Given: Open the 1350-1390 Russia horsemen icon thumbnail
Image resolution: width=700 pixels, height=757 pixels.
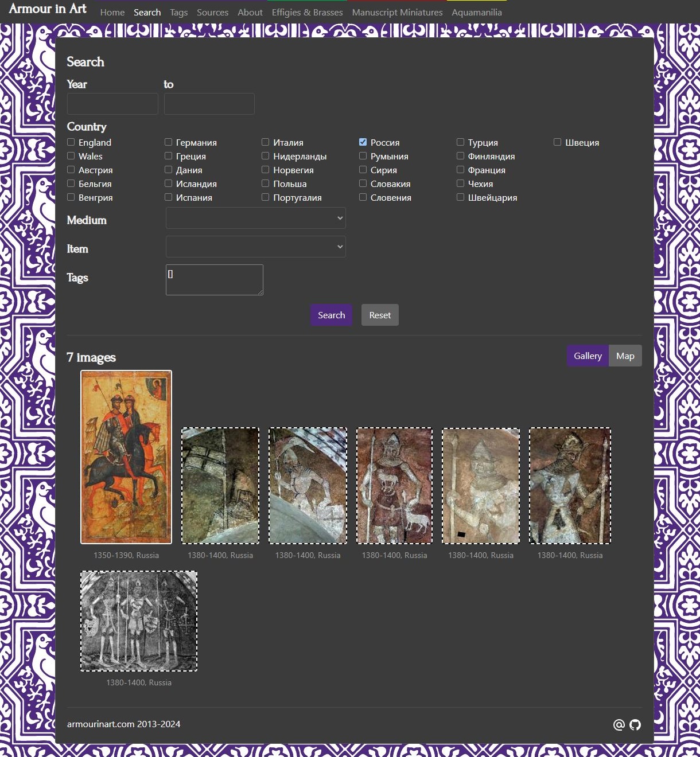Looking at the screenshot, I should (126, 457).
